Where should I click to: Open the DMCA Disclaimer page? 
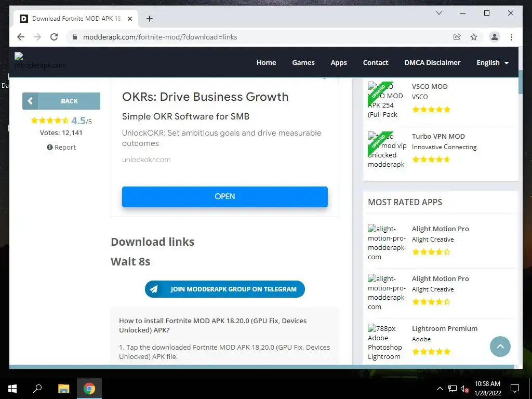point(432,62)
